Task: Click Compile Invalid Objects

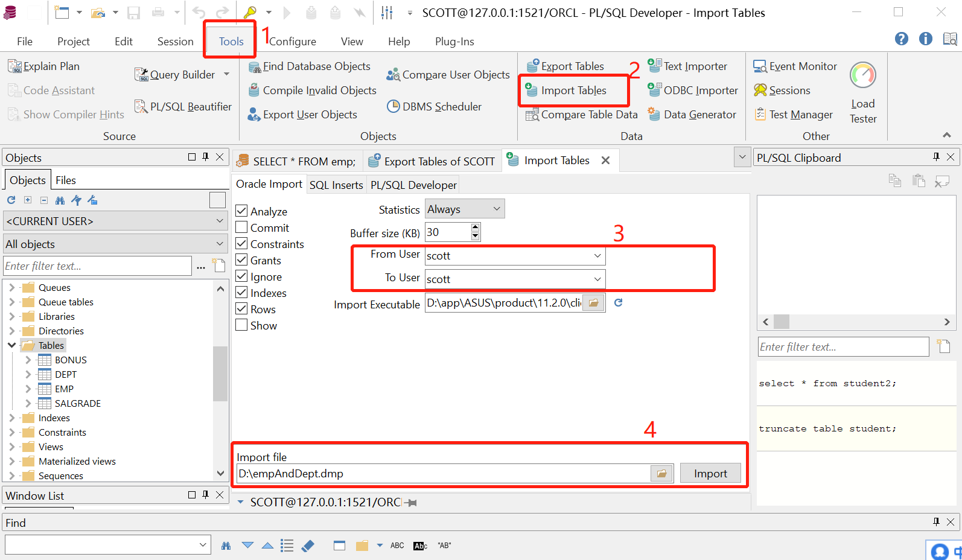Action: 312,91
